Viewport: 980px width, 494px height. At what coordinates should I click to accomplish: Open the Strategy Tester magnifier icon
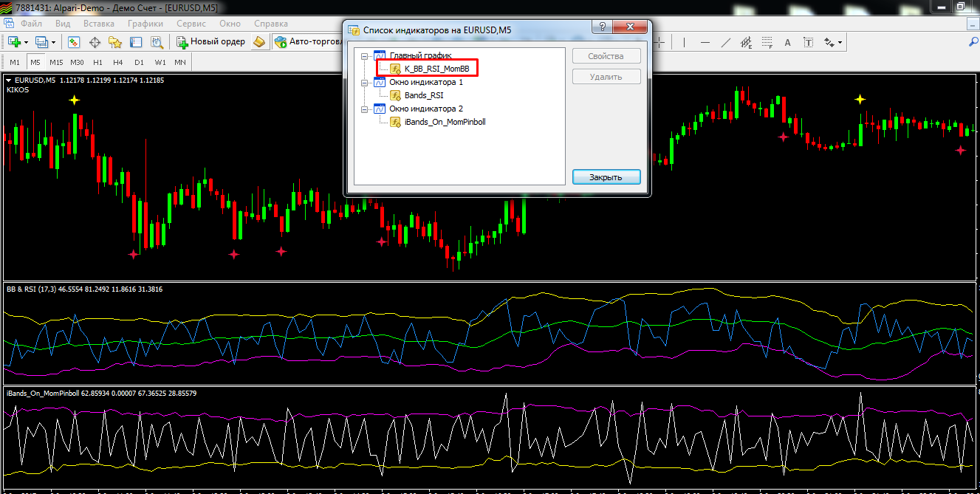click(154, 42)
